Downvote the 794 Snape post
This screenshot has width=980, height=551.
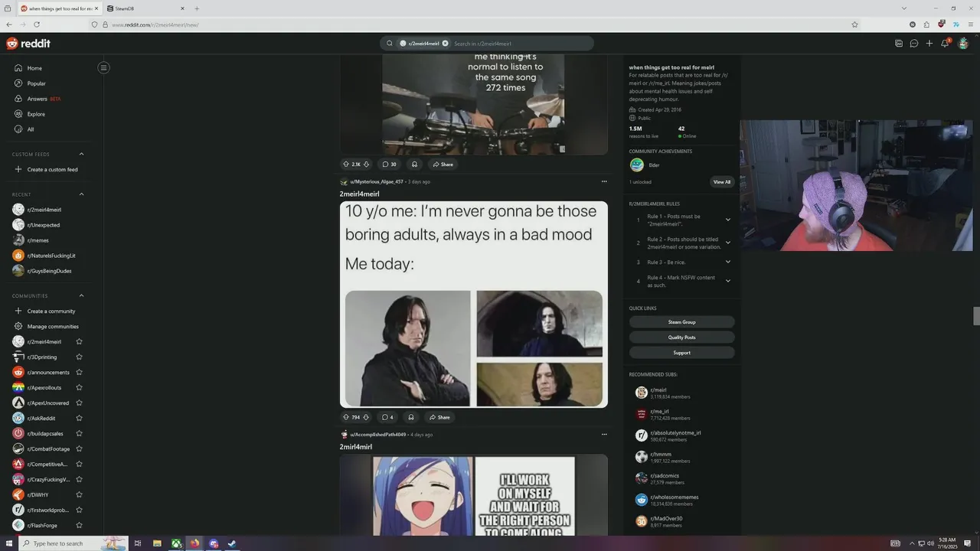click(366, 417)
